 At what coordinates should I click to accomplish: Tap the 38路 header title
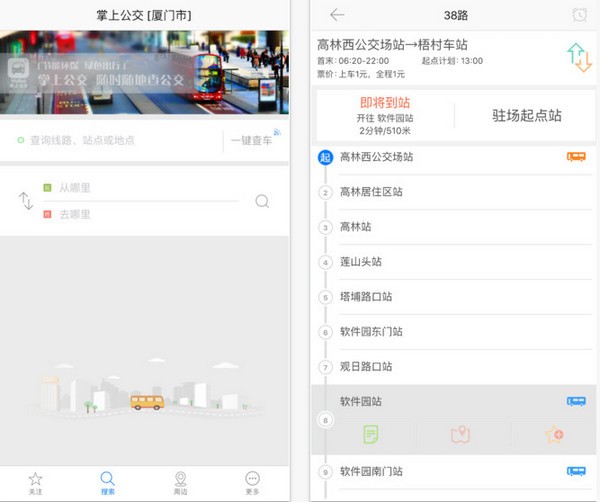click(x=456, y=15)
